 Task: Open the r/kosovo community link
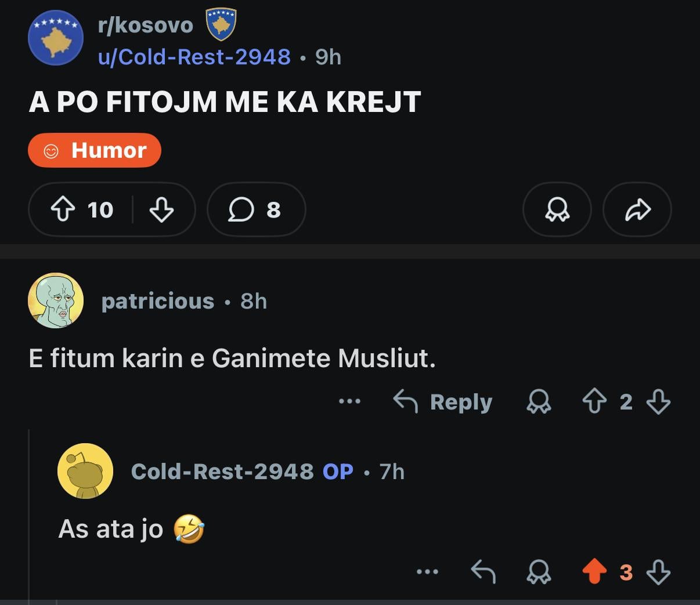145,25
